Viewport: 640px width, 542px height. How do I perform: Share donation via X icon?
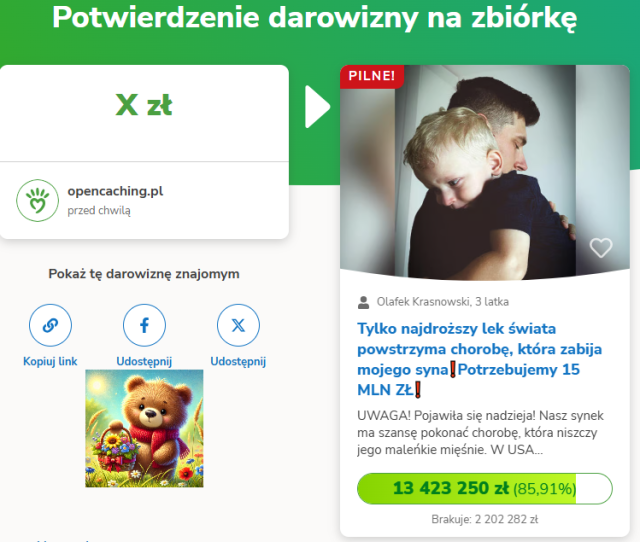[238, 325]
